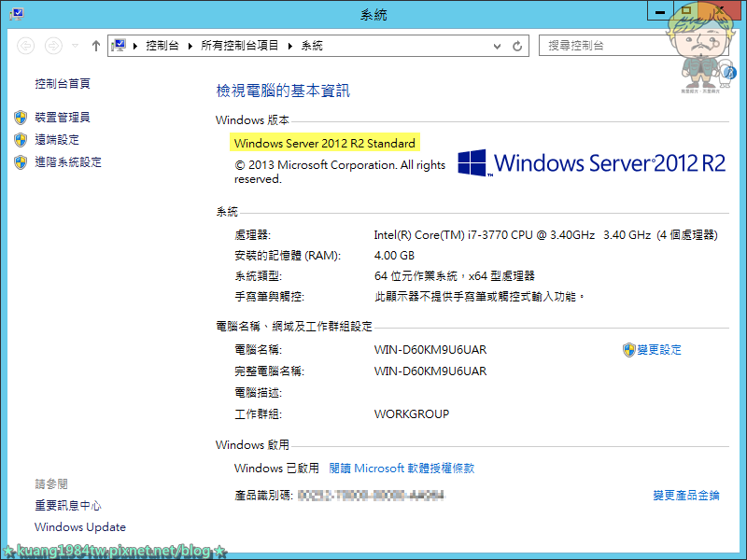Expand the arrow after 所有控制台項目 breadcrumb
This screenshot has height=560, width=747.
coord(290,46)
